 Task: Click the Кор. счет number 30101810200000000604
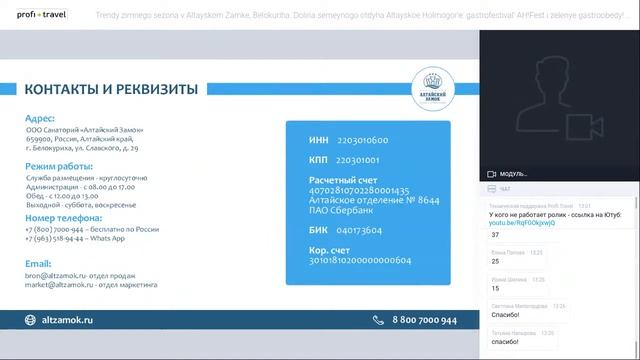pyautogui.click(x=360, y=260)
